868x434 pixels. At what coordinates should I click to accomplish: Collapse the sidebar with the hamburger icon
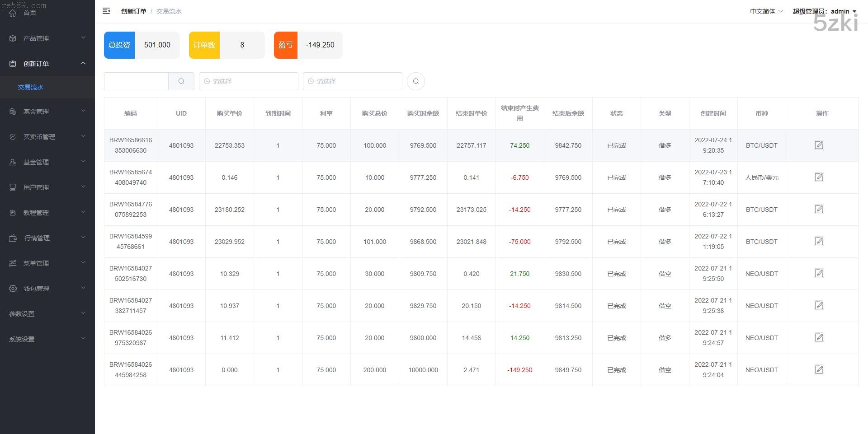point(106,11)
